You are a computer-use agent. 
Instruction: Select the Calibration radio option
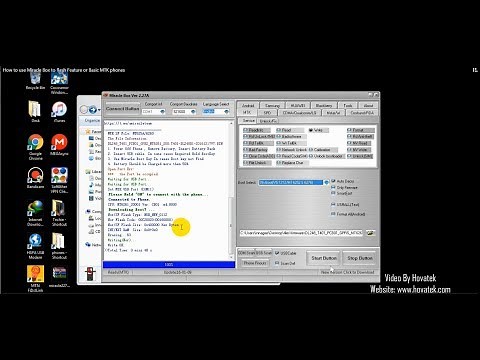[323, 150]
